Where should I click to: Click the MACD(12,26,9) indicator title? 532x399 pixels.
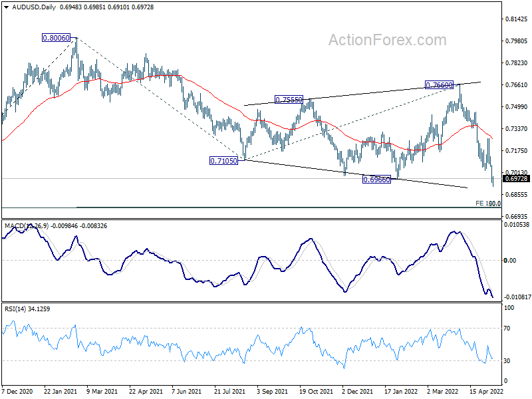[x=27, y=226]
